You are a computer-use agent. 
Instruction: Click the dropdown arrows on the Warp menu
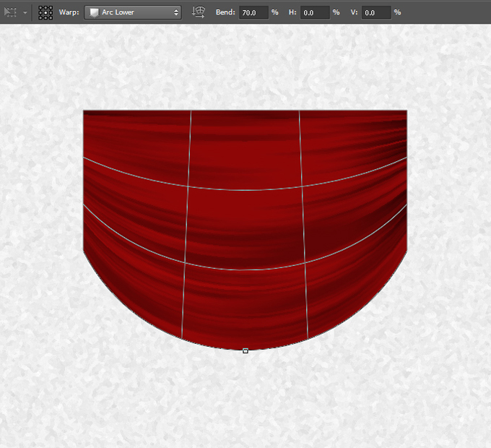(x=176, y=12)
